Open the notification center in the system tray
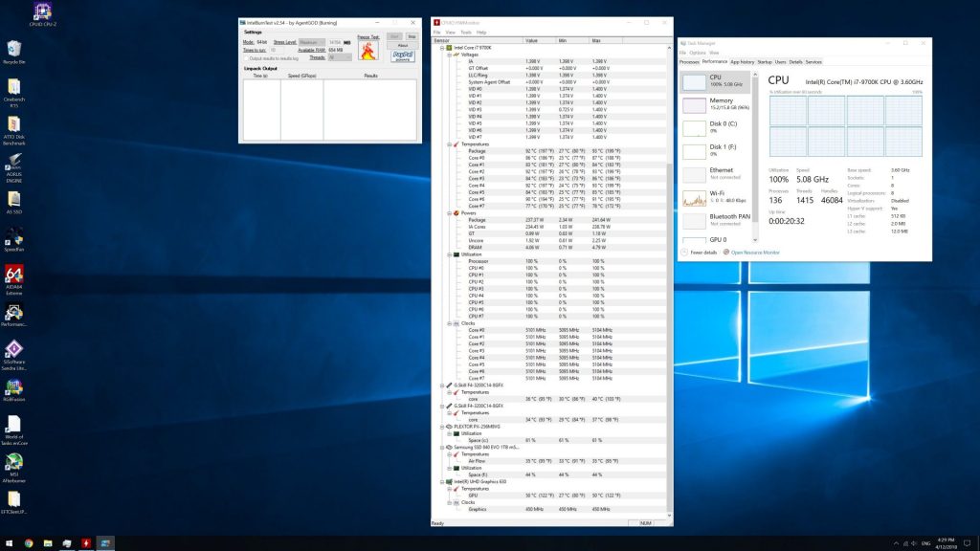 967,543
